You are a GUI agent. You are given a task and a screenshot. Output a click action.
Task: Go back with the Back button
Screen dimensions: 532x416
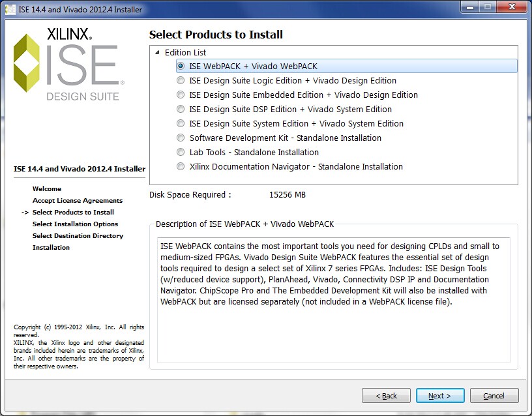[386, 395]
